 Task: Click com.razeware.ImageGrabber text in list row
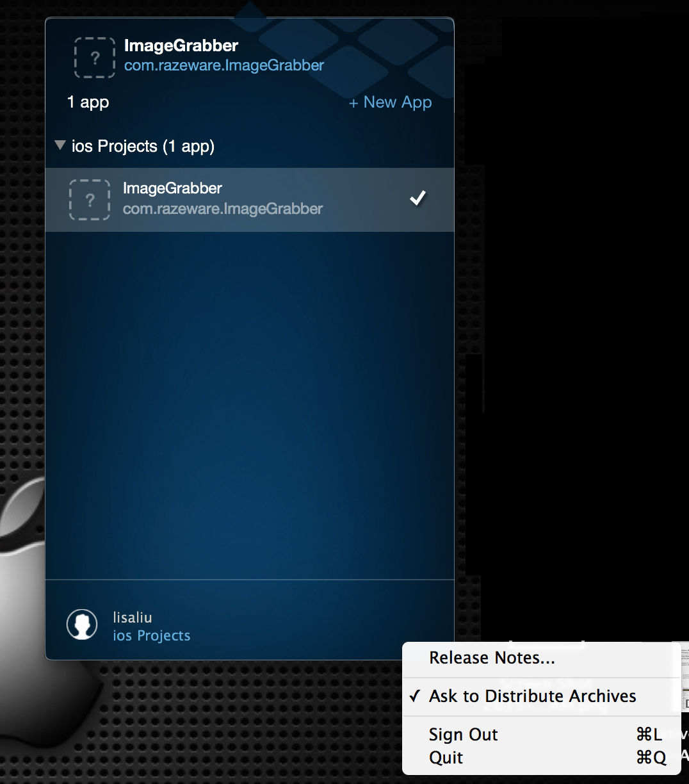[223, 209]
